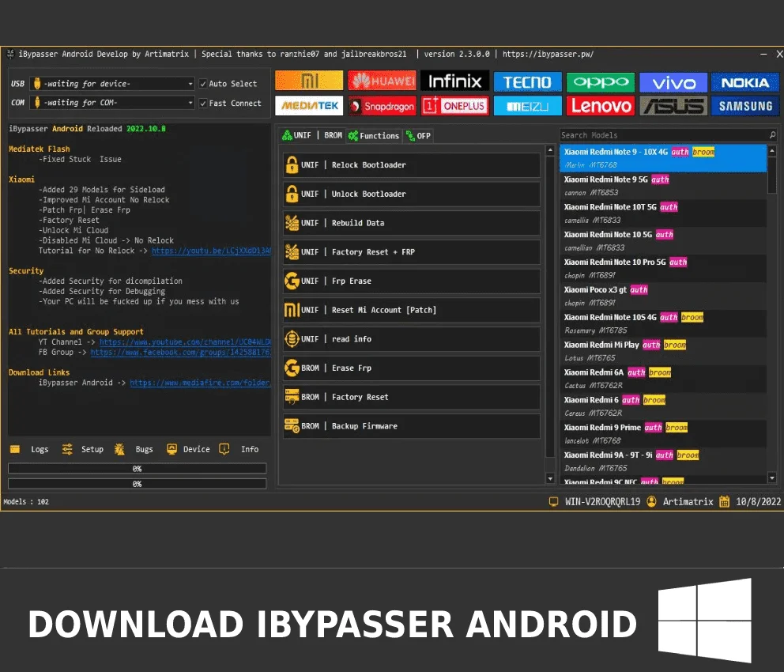Choose the OnePlus brand logo
This screenshot has width=784, height=672.
pyautogui.click(x=454, y=105)
